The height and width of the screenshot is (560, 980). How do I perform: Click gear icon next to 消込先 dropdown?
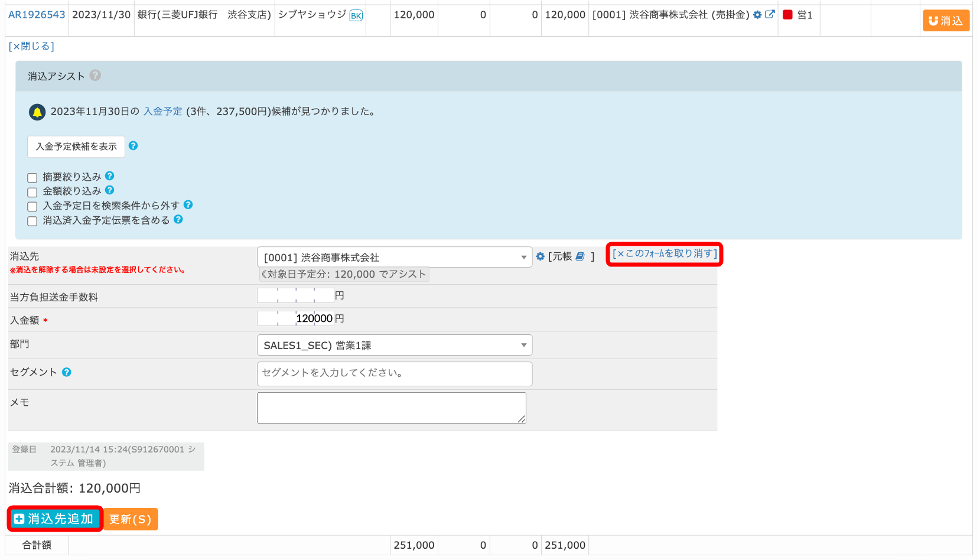click(x=540, y=256)
